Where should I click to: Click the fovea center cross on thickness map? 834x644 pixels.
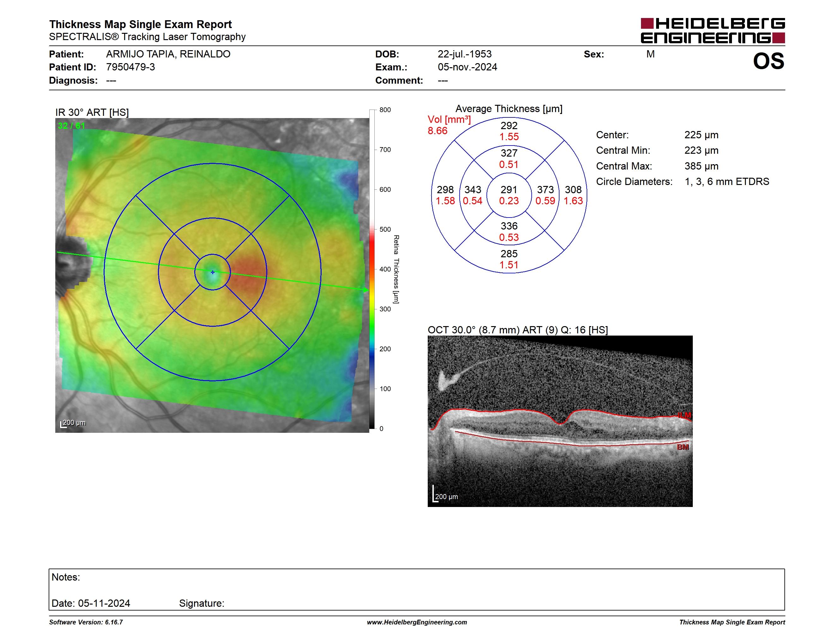(213, 272)
